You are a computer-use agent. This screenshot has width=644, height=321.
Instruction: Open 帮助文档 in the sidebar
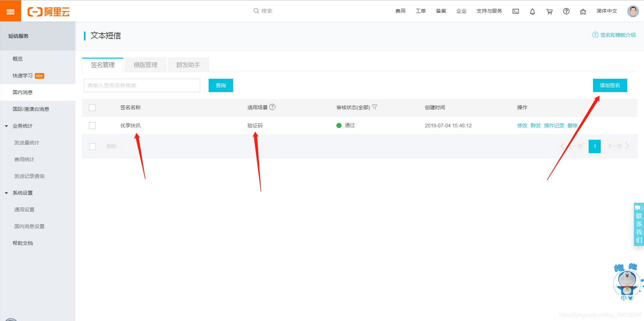[x=22, y=243]
